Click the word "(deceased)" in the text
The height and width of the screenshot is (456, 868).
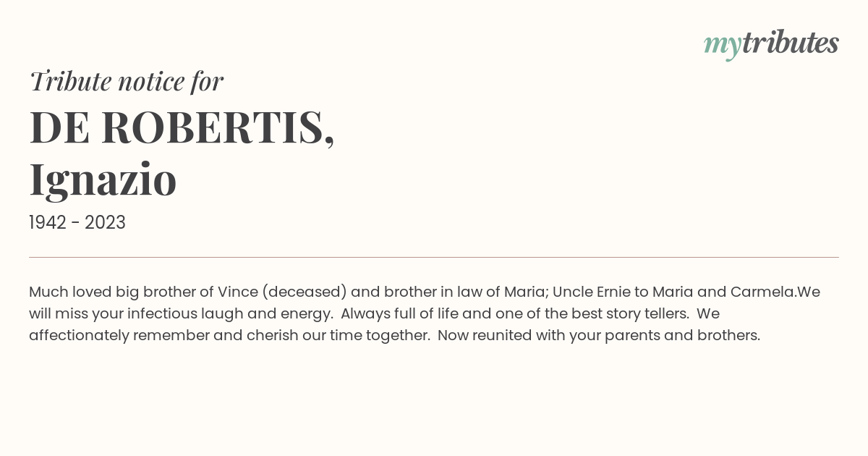coord(305,292)
